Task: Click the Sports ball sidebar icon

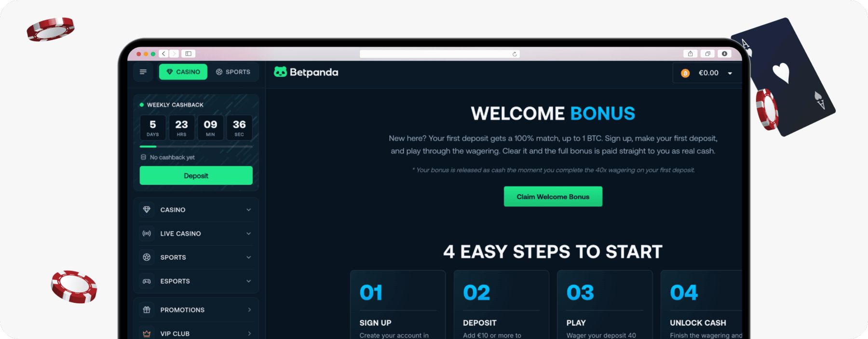Action: pyautogui.click(x=147, y=257)
